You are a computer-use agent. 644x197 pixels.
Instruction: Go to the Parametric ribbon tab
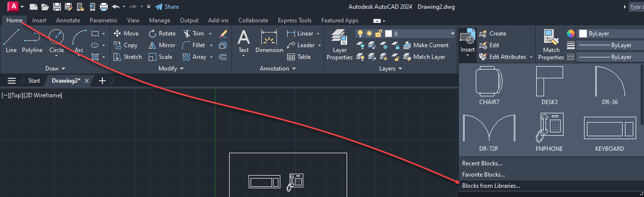click(103, 20)
